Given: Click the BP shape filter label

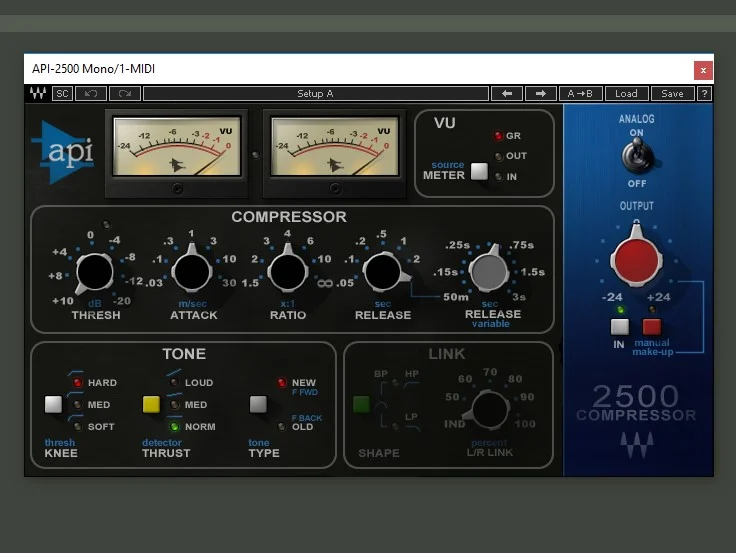Looking at the screenshot, I should click(x=381, y=374).
